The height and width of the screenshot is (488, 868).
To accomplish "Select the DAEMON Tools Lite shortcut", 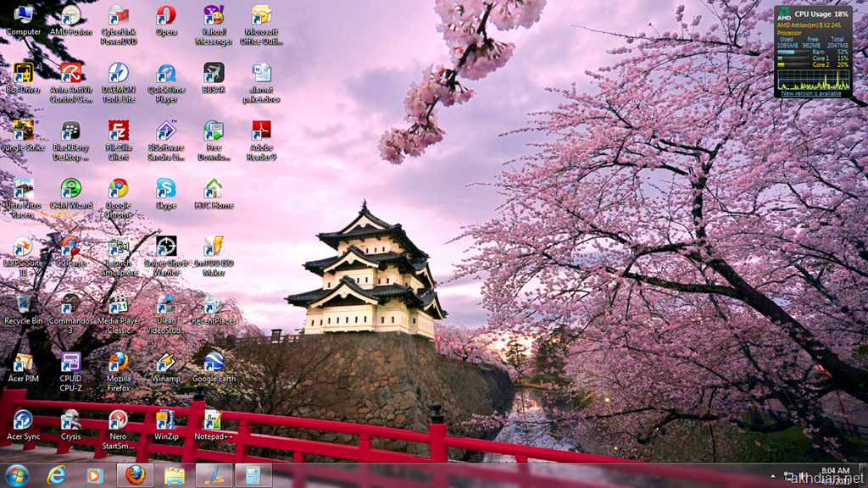I will pos(119,74).
